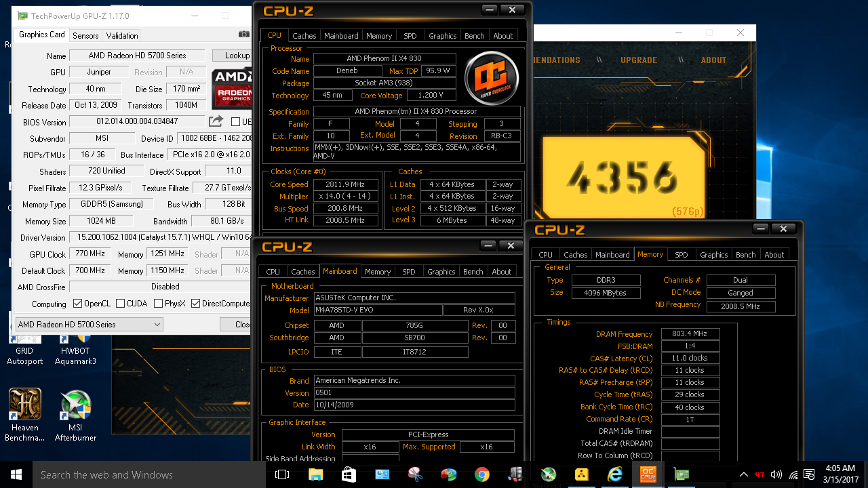Screen dimensions: 868x488
Task: Open the volume control in system tray
Action: point(776,474)
